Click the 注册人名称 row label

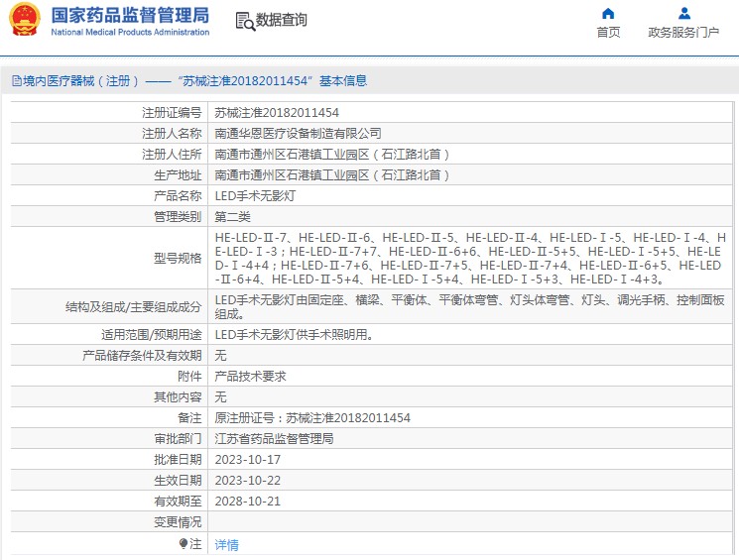172,133
